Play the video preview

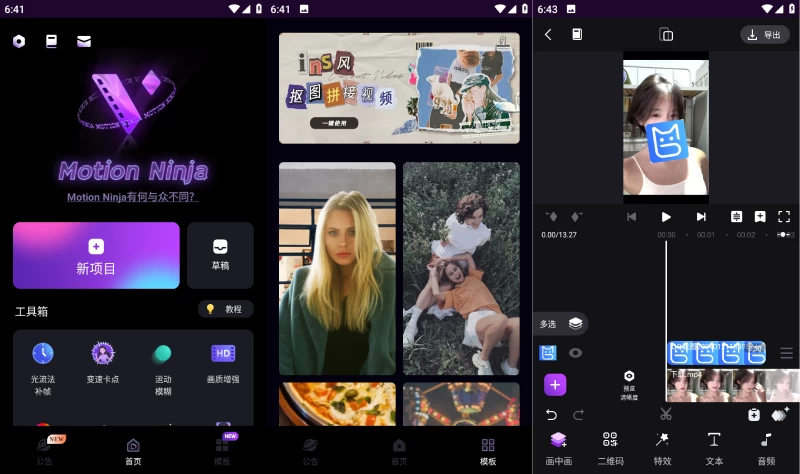tap(666, 217)
